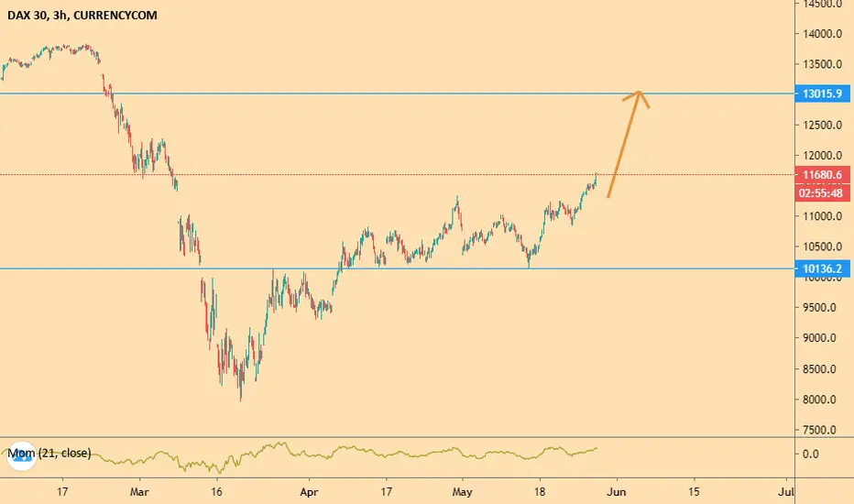Click the 17 date label before Mar
The width and height of the screenshot is (854, 504).
tap(62, 492)
